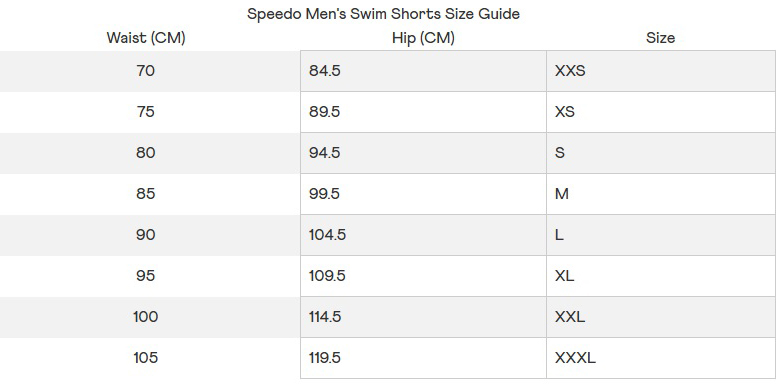This screenshot has width=776, height=390.
Task: Select the Hip (CM) column header
Action: pyautogui.click(x=423, y=38)
